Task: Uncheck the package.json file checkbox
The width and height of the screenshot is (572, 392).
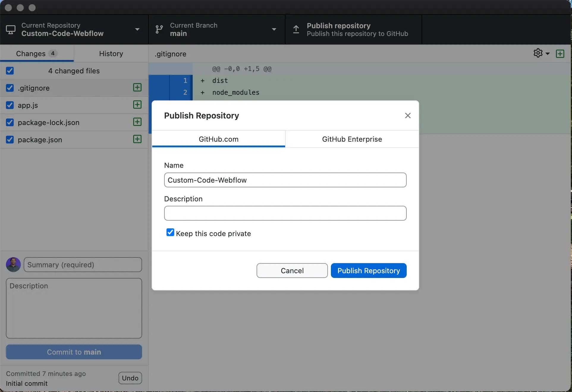Action: (x=10, y=140)
